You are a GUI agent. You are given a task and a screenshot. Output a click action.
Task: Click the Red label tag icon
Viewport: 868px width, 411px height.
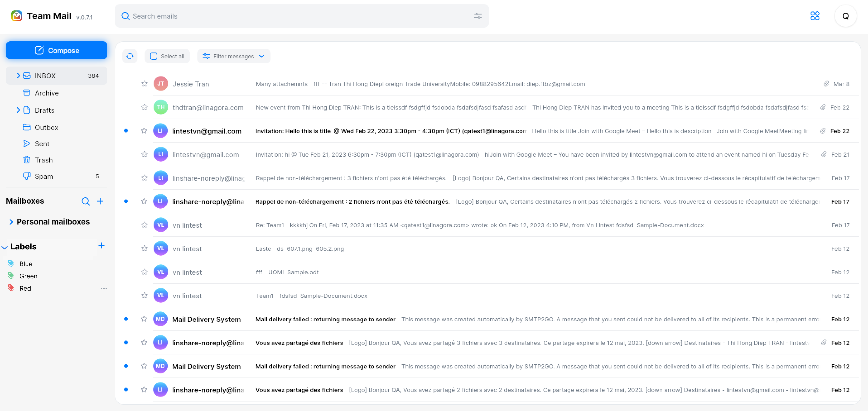pyautogui.click(x=11, y=288)
